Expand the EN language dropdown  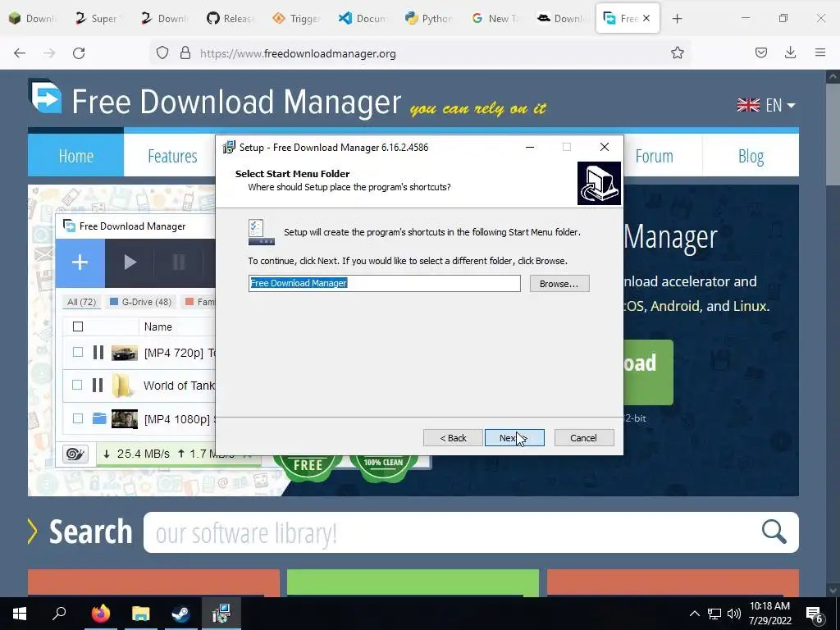pos(766,105)
